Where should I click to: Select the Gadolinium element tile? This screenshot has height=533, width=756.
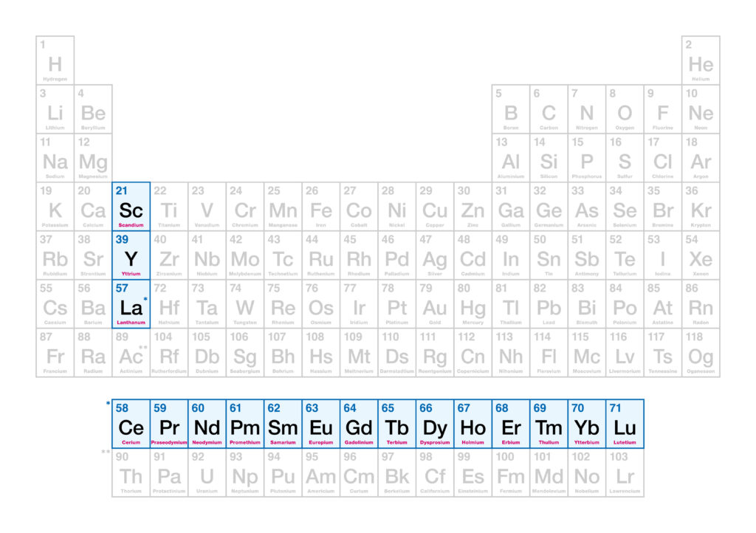359,424
